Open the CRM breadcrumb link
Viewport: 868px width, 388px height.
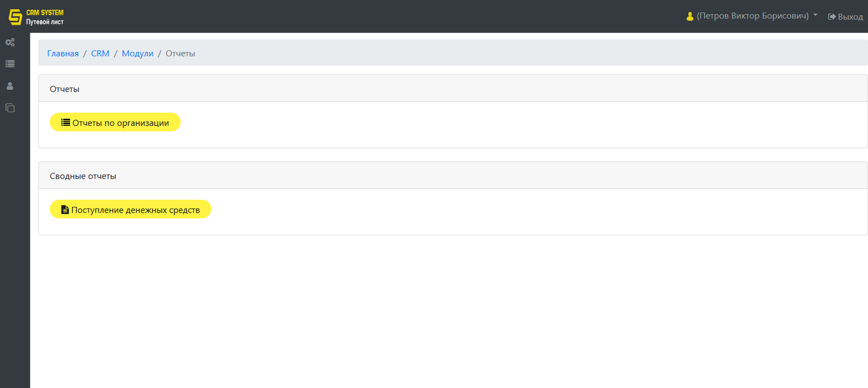100,53
